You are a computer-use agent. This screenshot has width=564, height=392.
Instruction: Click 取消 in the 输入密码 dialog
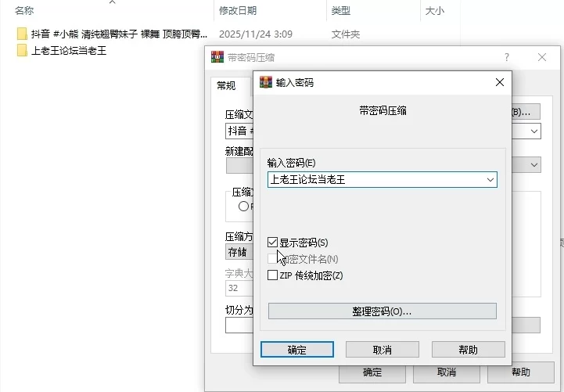pos(383,350)
